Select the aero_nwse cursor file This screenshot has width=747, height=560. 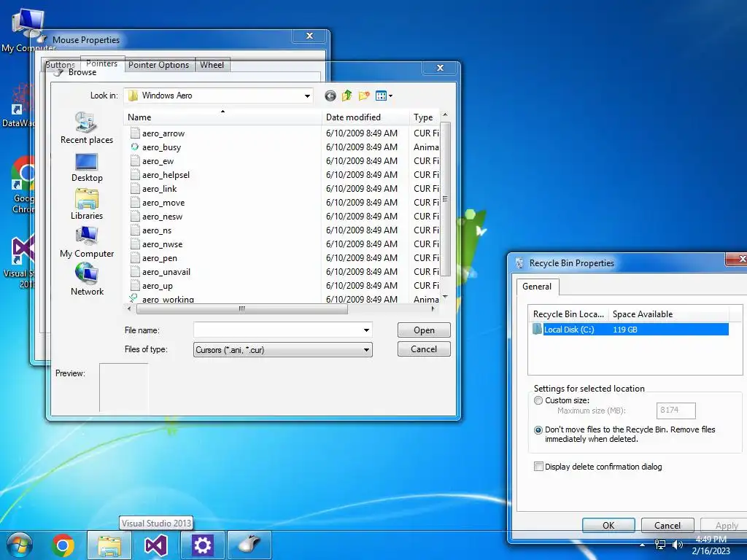[157, 244]
